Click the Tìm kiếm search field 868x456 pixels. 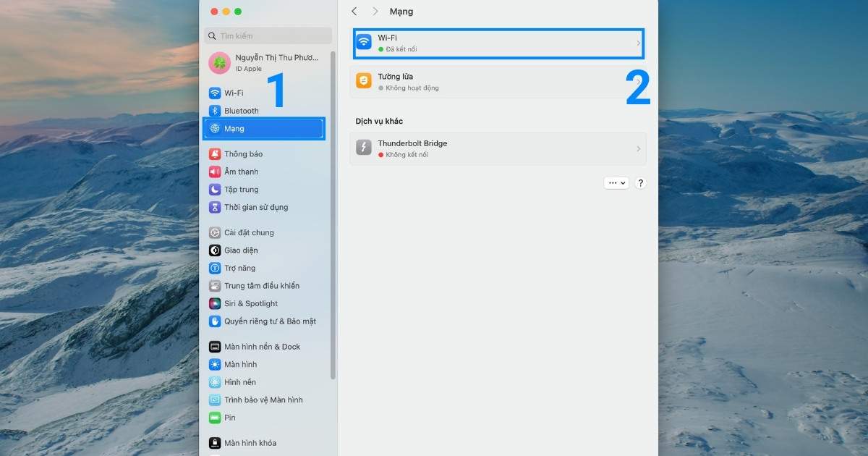[x=268, y=36]
